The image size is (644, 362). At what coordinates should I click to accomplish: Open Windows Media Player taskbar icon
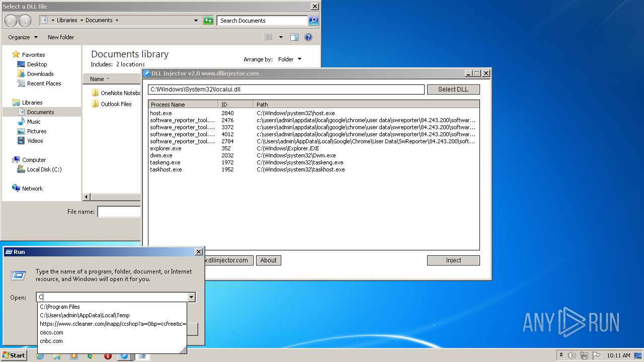[x=74, y=355]
